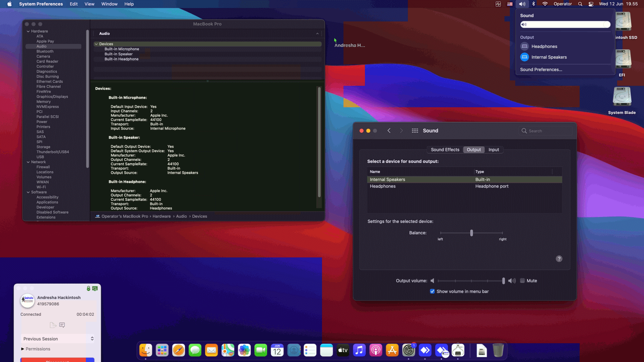
Task: Collapse Hardware section in System Information sidebar
Action: click(x=28, y=31)
